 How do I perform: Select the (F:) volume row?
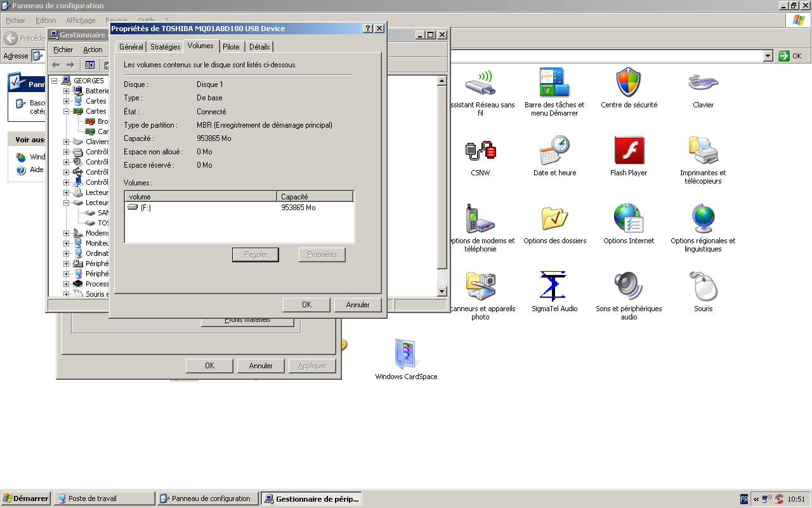[x=239, y=208]
